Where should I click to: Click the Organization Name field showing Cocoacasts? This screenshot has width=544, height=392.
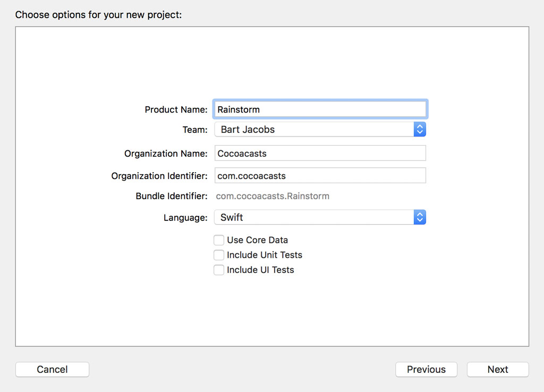pyautogui.click(x=319, y=153)
